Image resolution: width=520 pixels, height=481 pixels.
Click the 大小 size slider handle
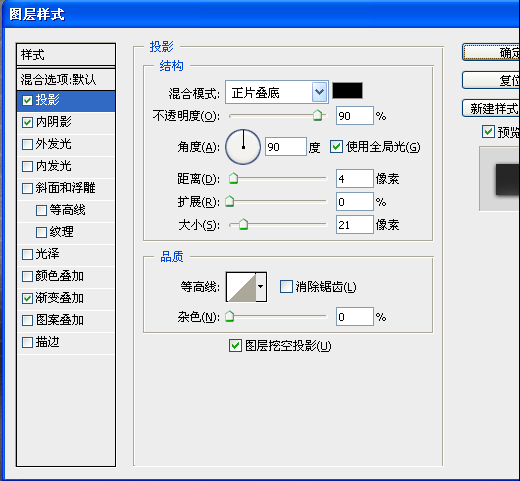point(244,224)
